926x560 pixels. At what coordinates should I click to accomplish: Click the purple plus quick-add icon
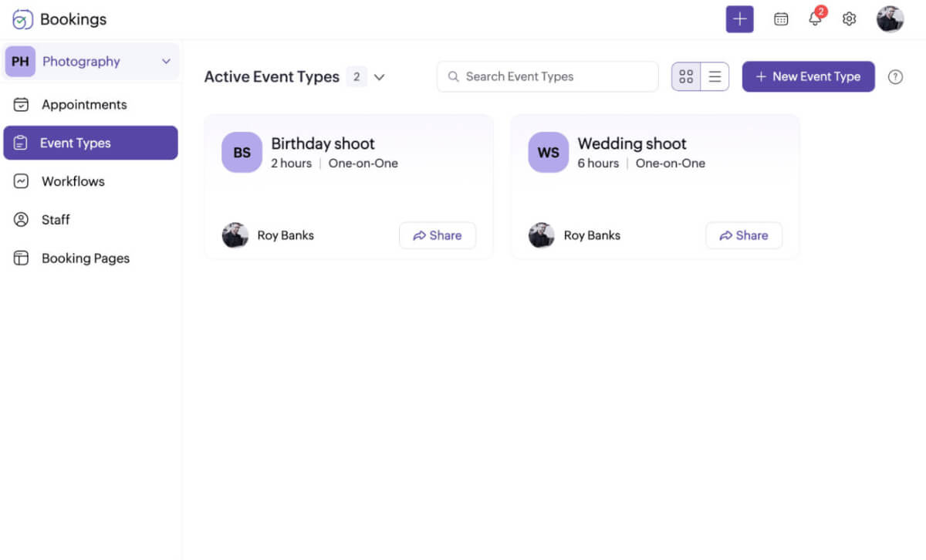pyautogui.click(x=739, y=19)
